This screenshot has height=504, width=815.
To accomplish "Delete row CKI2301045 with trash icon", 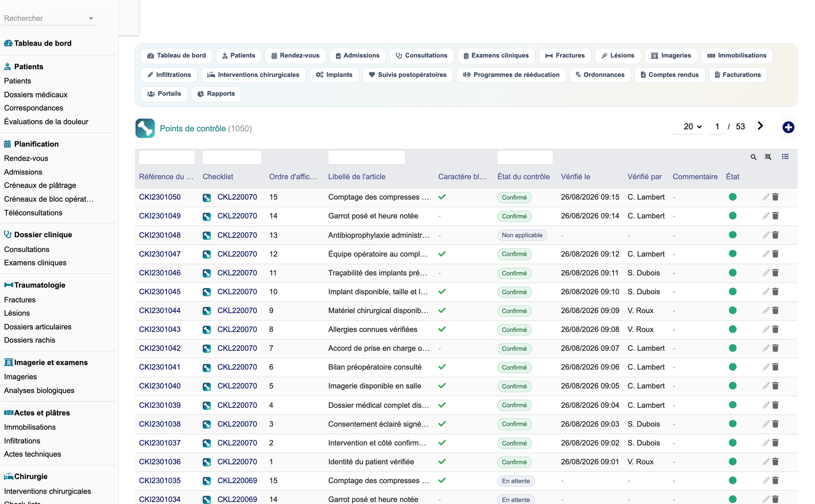I will [776, 291].
